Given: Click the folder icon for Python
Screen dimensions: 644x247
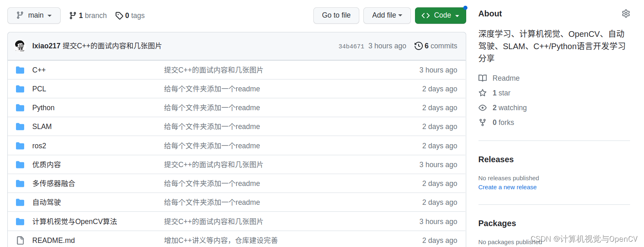Looking at the screenshot, I should (x=20, y=108).
